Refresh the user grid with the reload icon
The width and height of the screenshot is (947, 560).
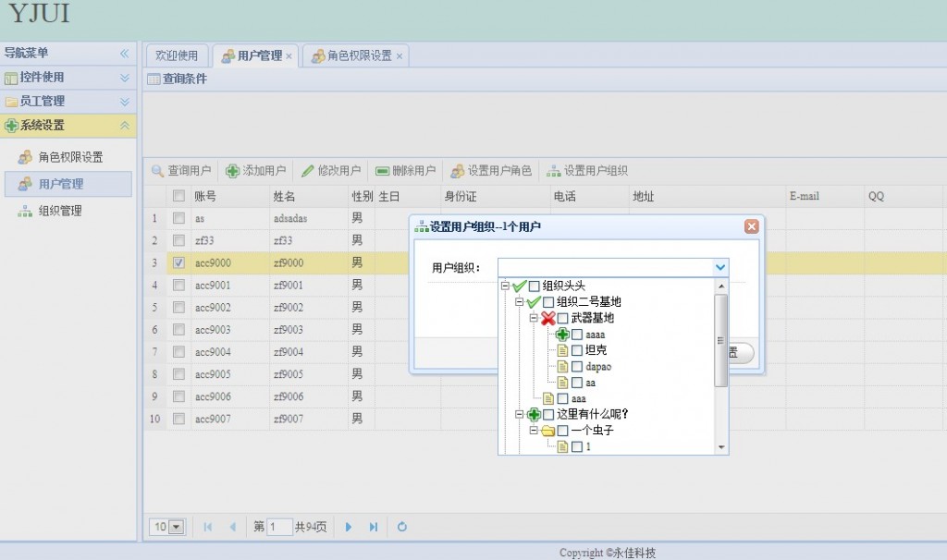402,527
